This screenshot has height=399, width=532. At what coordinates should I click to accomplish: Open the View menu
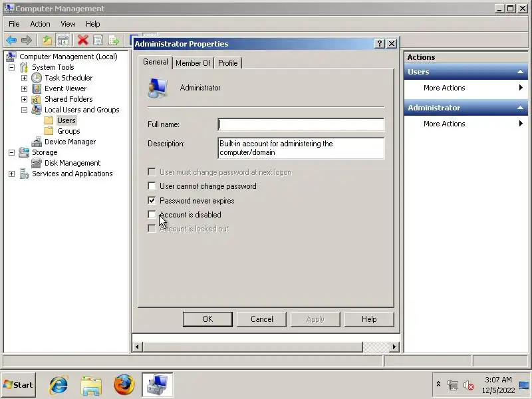click(x=68, y=24)
